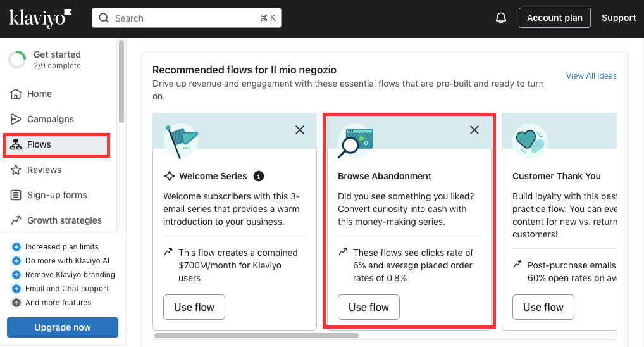The width and height of the screenshot is (644, 347).
Task: Use the Welcome Series flow
Action: (x=194, y=307)
